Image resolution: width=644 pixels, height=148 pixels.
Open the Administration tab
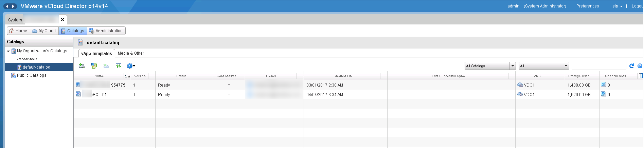[106, 31]
